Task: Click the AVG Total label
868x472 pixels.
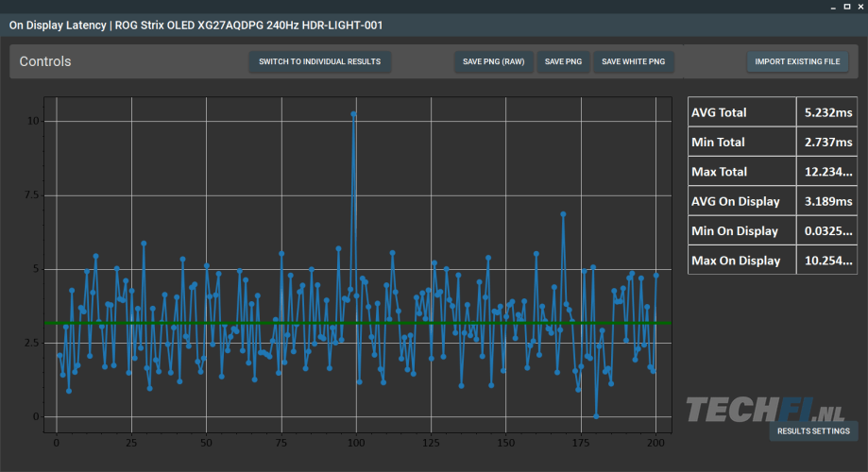Action: coord(719,112)
